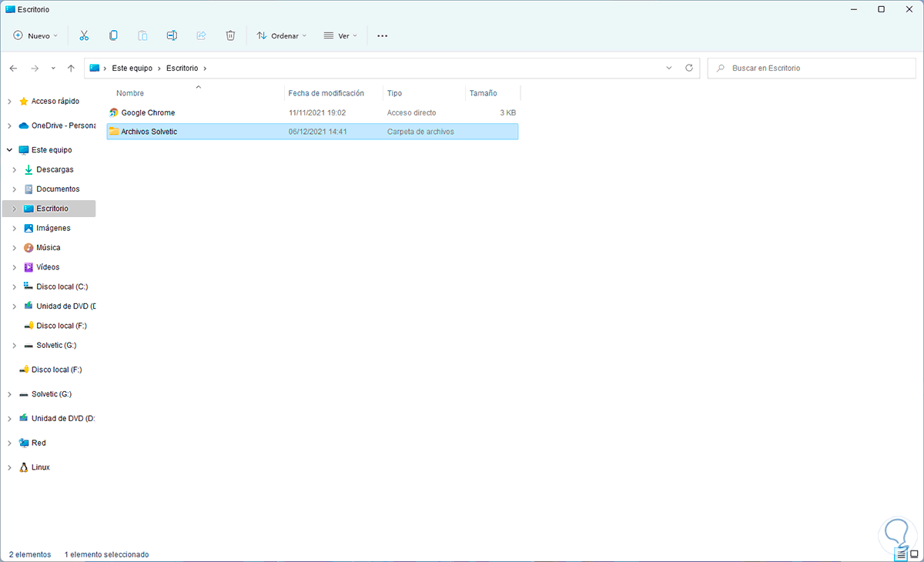Click the Imágenes icon in sidebar
924x562 pixels.
(x=28, y=228)
